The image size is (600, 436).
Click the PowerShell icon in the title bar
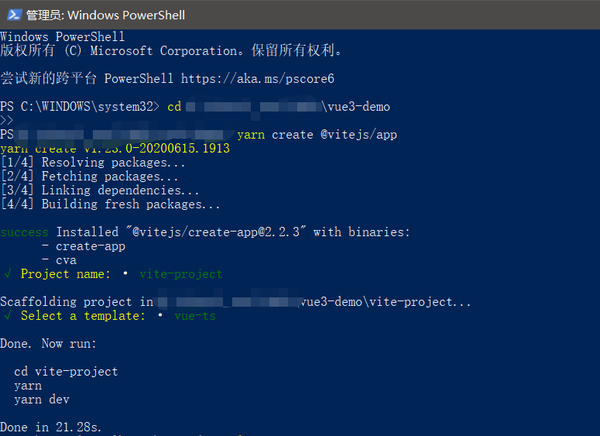12,15
